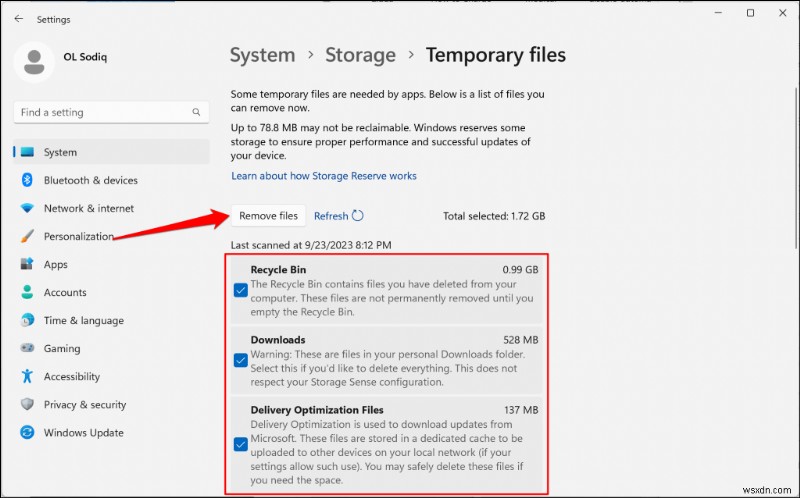This screenshot has width=800, height=498.
Task: Minimize the Settings window
Action: pos(718,13)
